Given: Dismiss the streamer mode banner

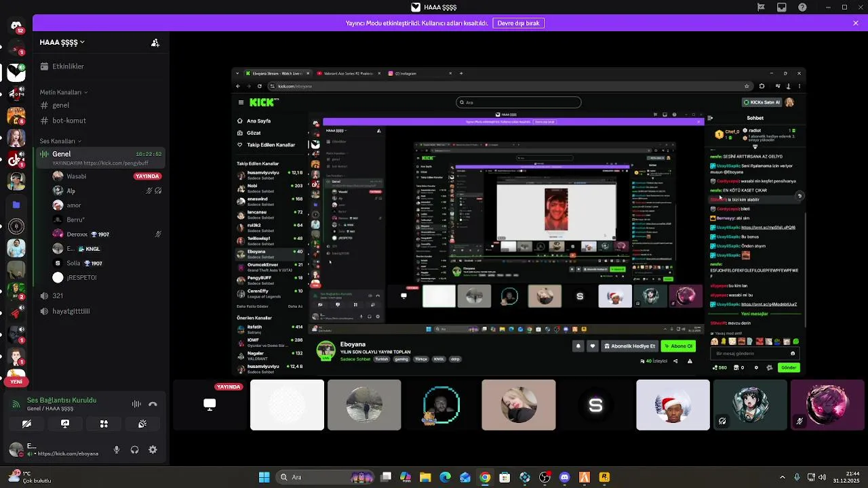Looking at the screenshot, I should pyautogui.click(x=856, y=23).
